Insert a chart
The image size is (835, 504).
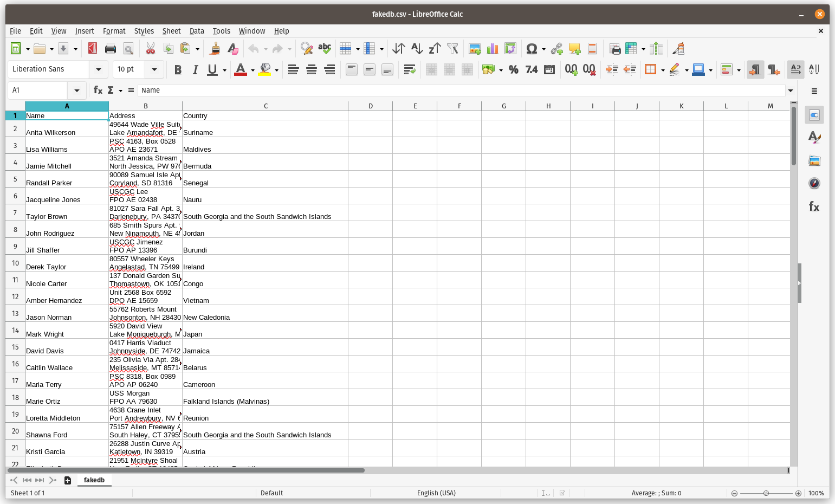pyautogui.click(x=492, y=48)
